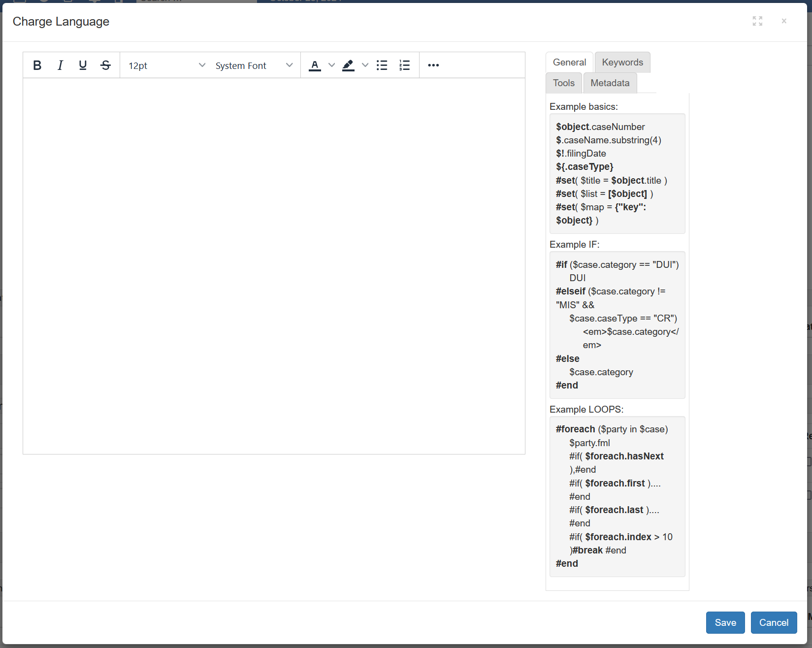Save the charge language
Image resolution: width=812 pixels, height=648 pixels.
(725, 622)
